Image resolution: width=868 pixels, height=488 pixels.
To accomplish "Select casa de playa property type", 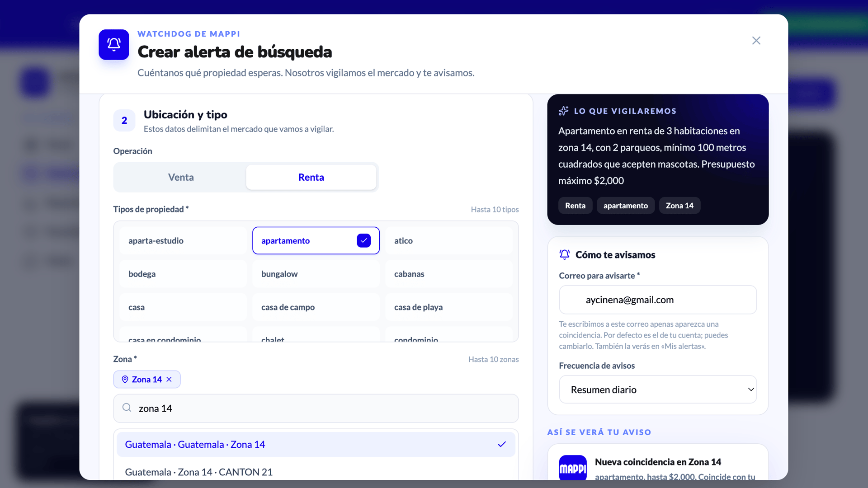I will (x=448, y=307).
